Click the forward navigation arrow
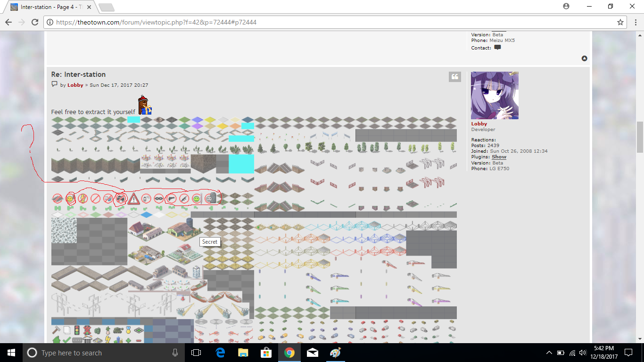Image resolution: width=644 pixels, height=362 pixels. (x=22, y=22)
